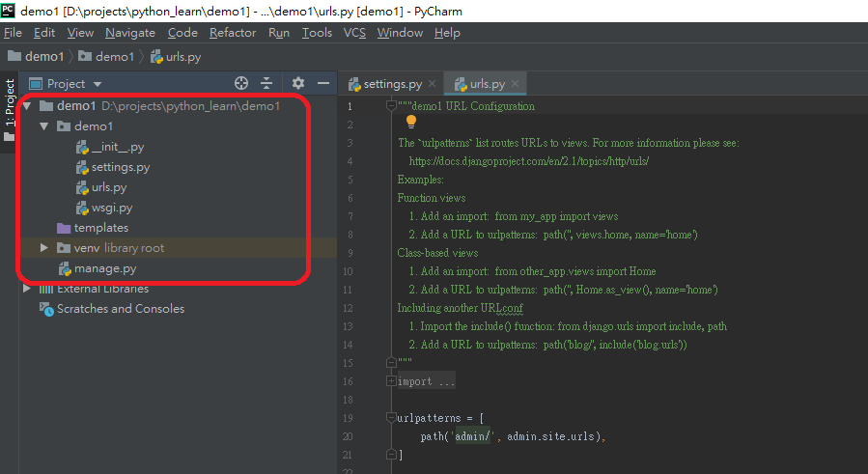The height and width of the screenshot is (474, 868).
Task: Click the Scratches and Consoles icon
Action: (46, 309)
